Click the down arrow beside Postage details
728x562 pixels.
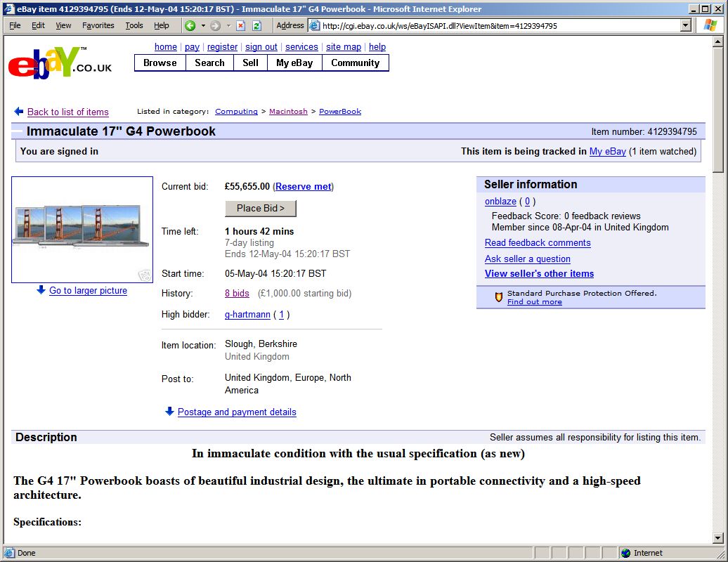(169, 412)
